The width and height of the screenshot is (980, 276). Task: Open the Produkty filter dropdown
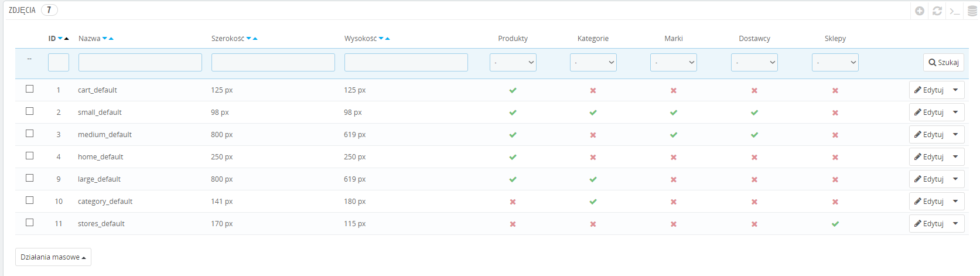pyautogui.click(x=513, y=62)
